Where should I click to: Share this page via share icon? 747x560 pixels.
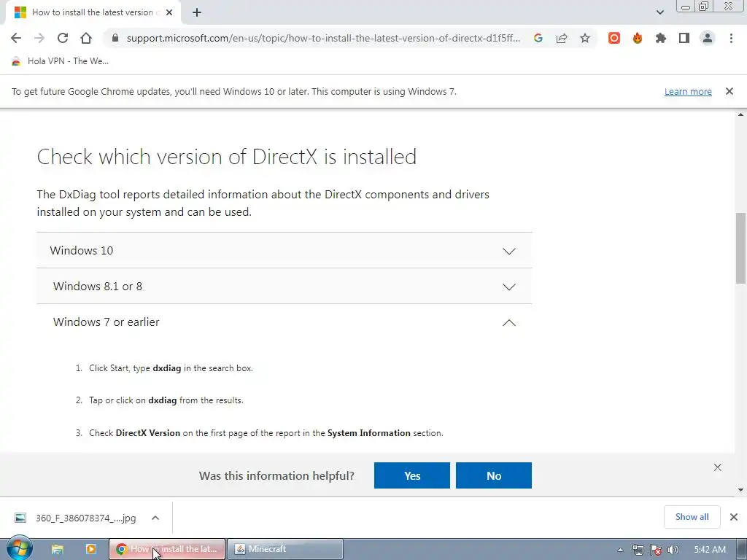(x=562, y=38)
